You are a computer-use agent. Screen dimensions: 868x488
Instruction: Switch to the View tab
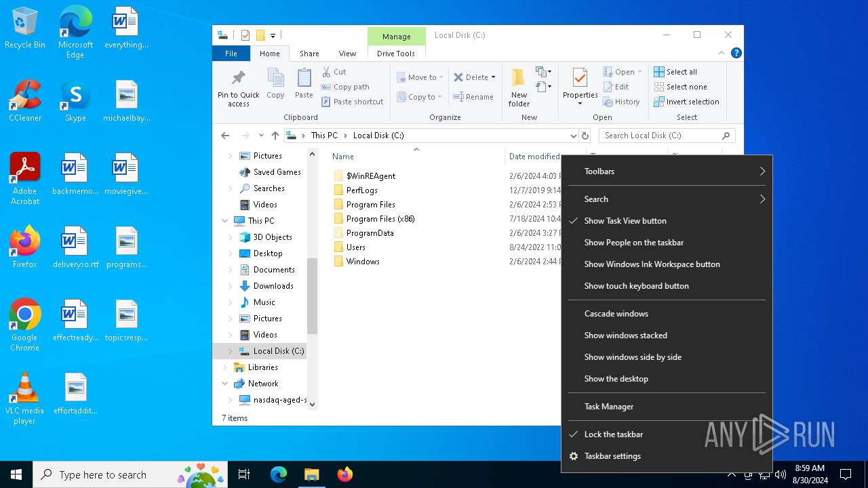pos(347,54)
